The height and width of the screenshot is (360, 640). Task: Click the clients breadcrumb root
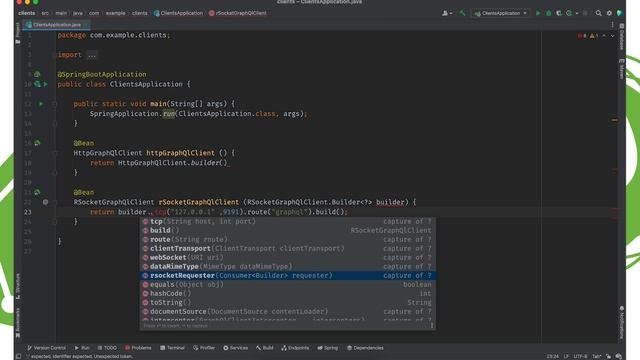click(27, 13)
